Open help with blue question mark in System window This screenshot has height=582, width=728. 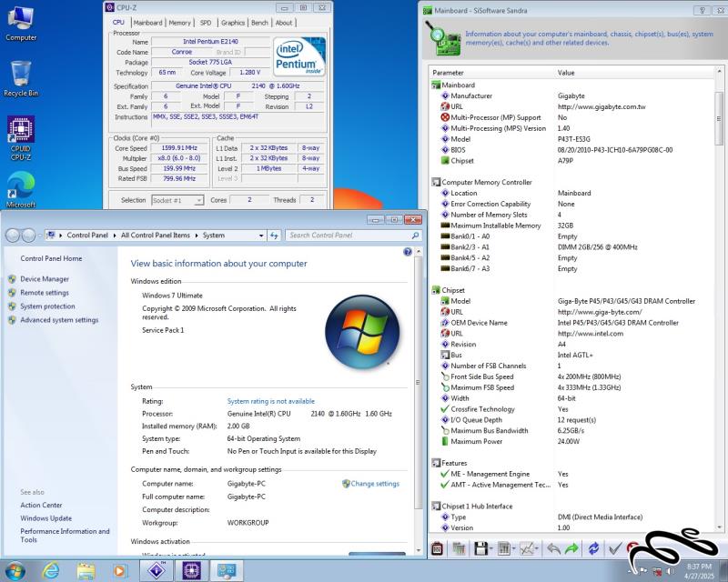pyautogui.click(x=407, y=252)
